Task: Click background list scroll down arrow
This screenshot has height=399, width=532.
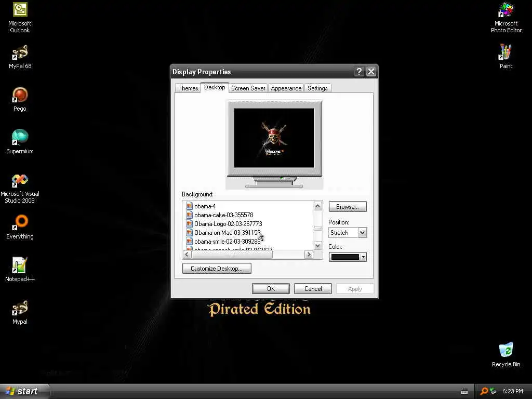Action: 317,246
